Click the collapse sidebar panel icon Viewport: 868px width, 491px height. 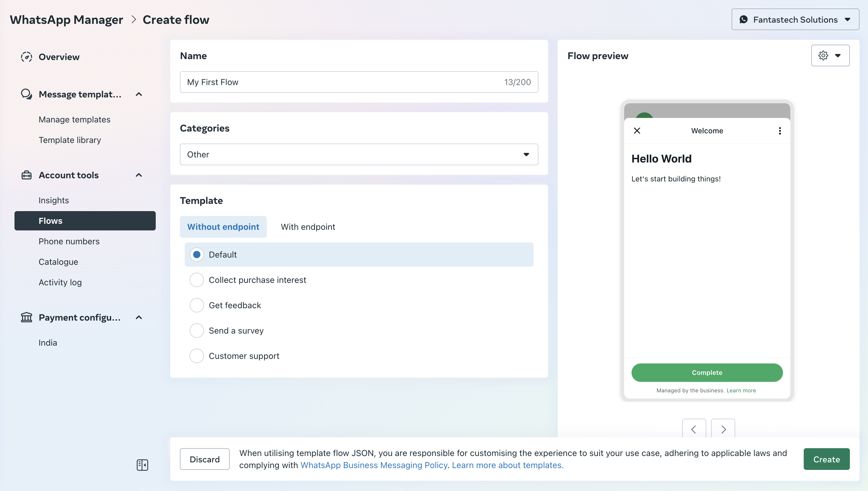142,465
